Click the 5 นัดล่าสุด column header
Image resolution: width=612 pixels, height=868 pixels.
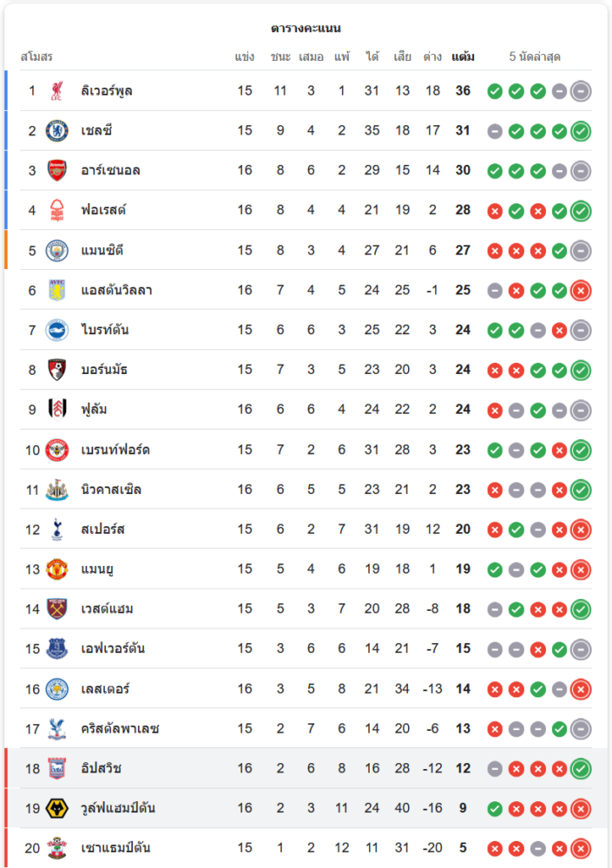tap(535, 57)
